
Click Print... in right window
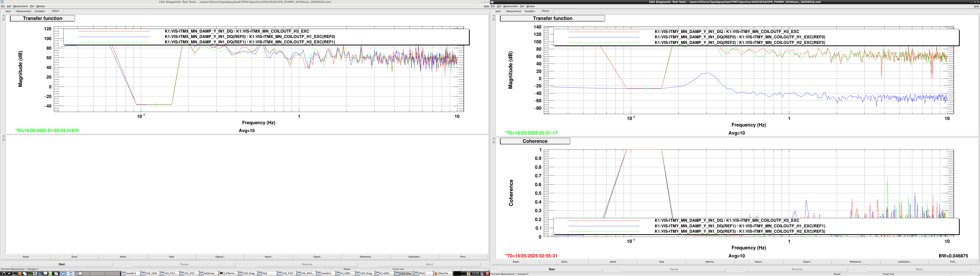point(953,262)
